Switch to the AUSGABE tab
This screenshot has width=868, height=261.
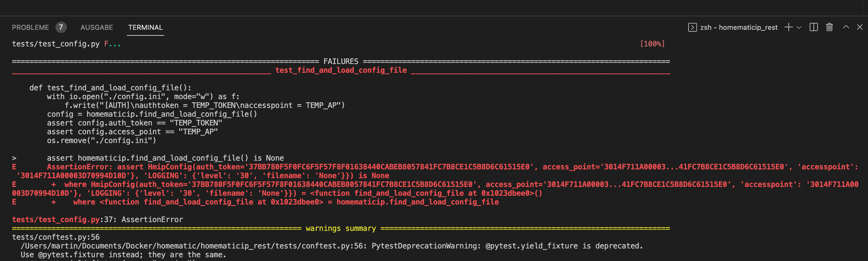coord(97,27)
